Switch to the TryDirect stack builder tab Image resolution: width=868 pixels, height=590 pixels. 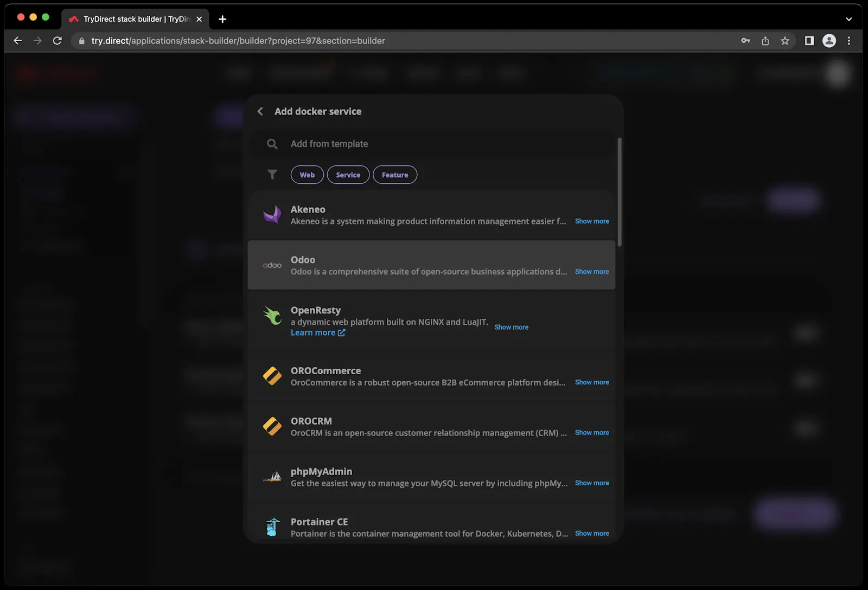(x=136, y=19)
